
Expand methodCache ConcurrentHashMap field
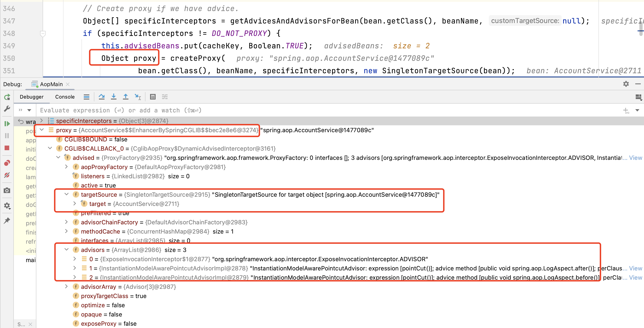point(67,231)
